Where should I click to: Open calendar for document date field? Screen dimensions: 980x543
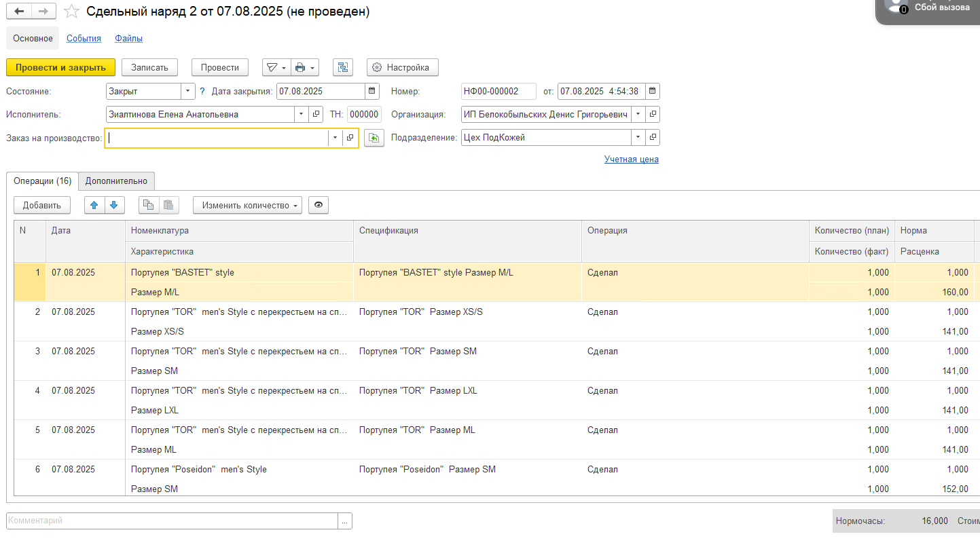652,91
